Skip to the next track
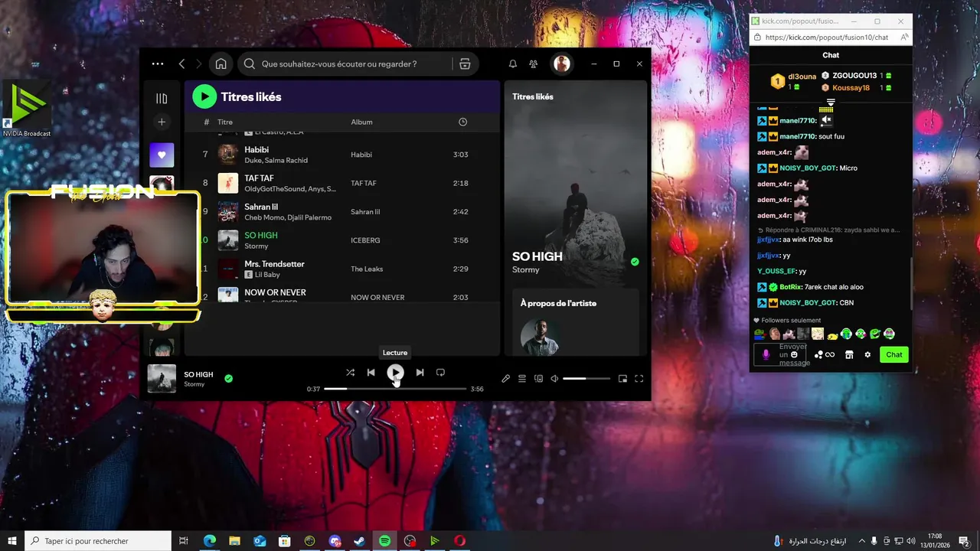Image resolution: width=980 pixels, height=551 pixels. [x=420, y=373]
